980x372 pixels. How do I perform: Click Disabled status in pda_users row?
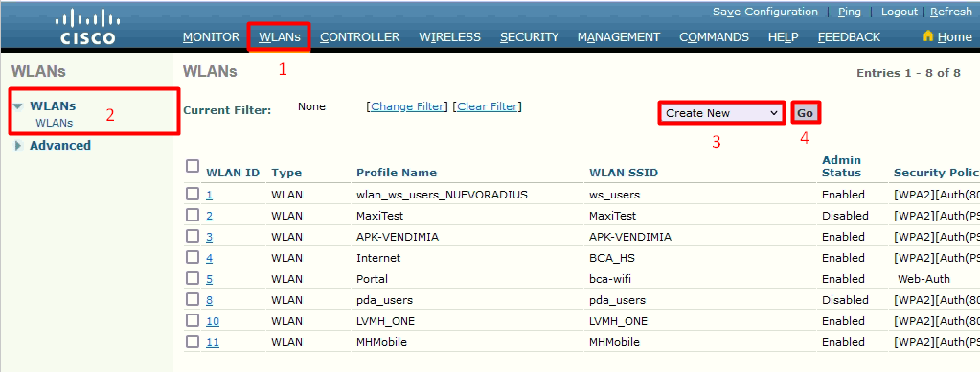[x=845, y=300]
